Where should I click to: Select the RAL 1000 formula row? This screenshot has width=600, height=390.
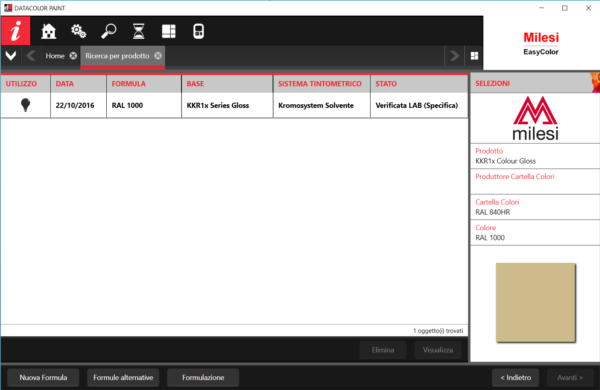(234, 105)
